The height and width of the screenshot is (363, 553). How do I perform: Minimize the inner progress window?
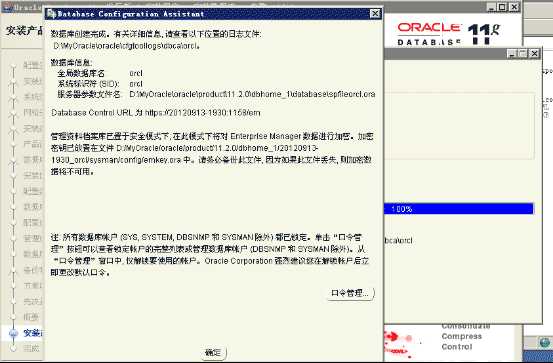(512, 54)
